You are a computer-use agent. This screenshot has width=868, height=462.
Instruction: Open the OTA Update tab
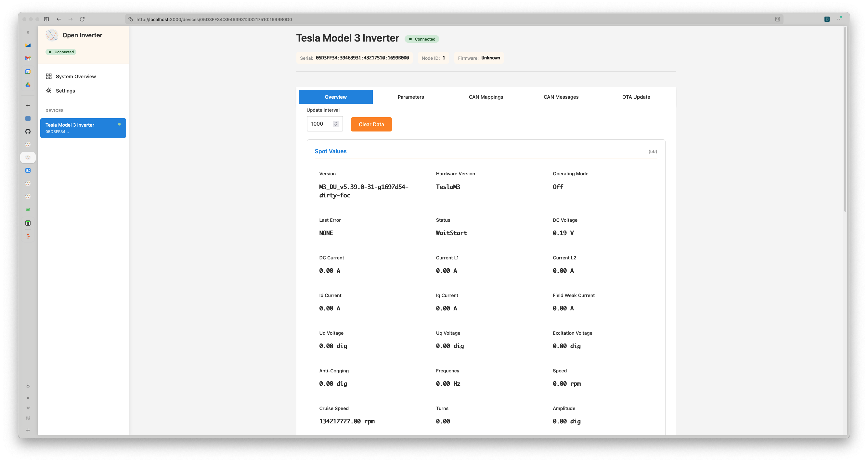coord(636,97)
